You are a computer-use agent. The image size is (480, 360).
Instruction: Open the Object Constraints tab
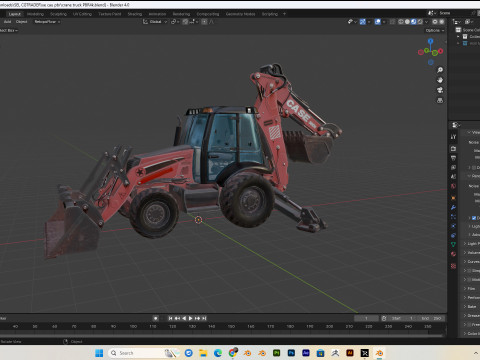pos(453,235)
